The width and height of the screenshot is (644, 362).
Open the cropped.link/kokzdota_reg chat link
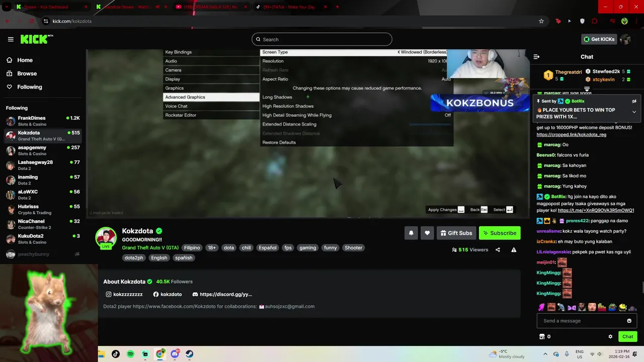[571, 135]
